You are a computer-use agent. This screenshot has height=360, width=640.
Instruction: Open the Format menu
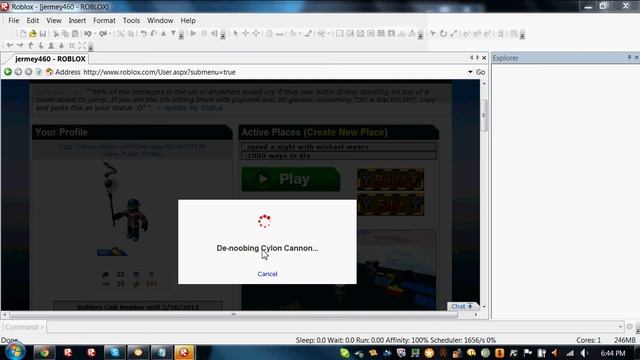104,20
